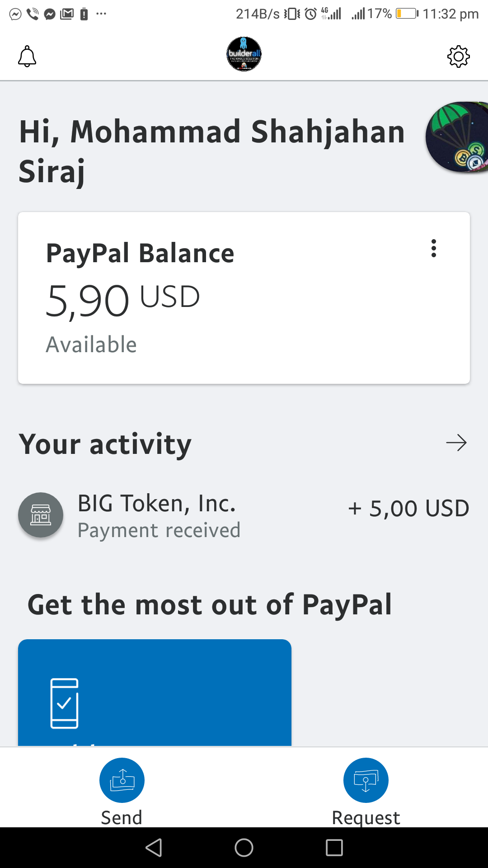Image resolution: width=488 pixels, height=868 pixels.
Task: Tap the Send money icon
Action: pyautogui.click(x=122, y=780)
